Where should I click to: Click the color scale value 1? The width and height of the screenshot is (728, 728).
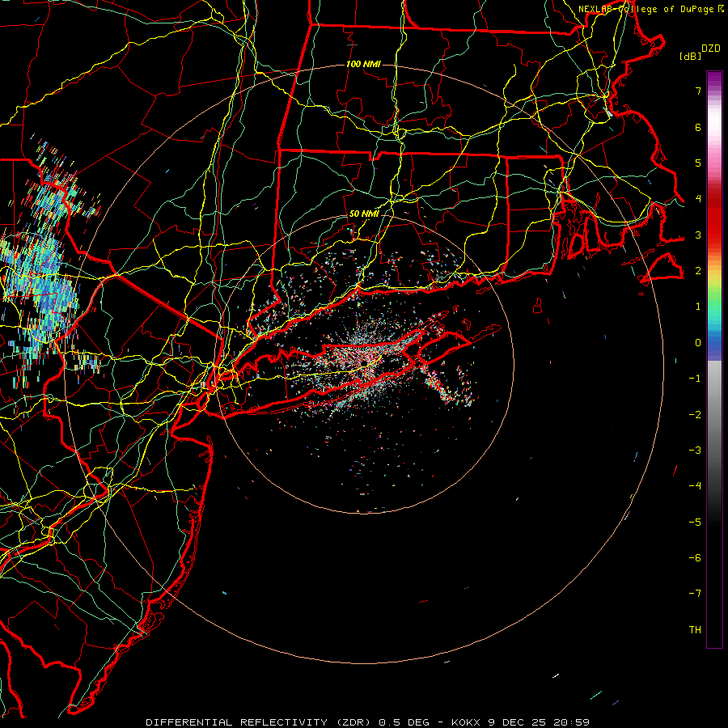(698, 307)
